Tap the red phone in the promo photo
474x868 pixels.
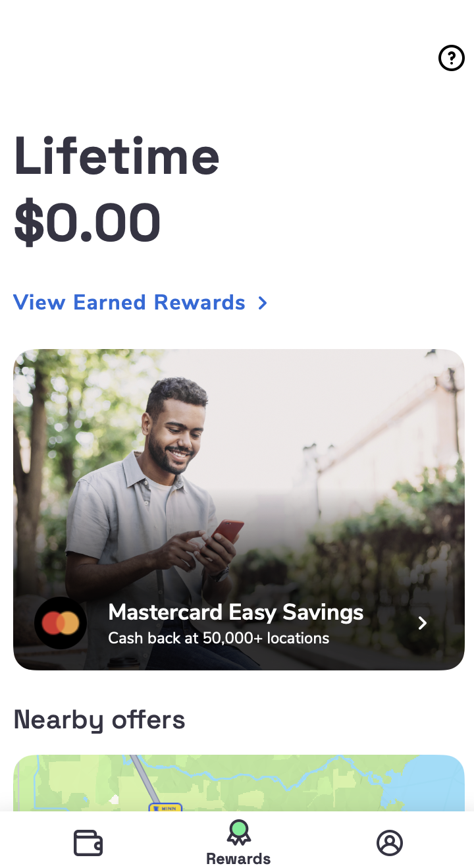point(227,531)
